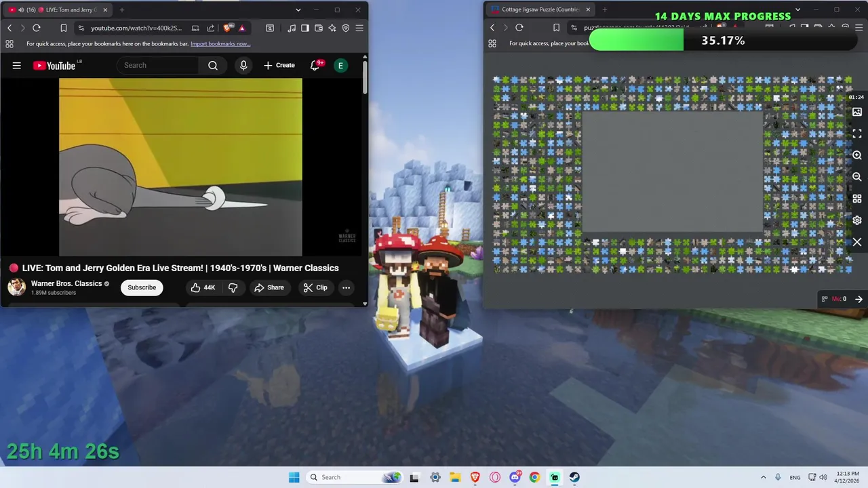Click the Create button on YouTube

coord(279,65)
